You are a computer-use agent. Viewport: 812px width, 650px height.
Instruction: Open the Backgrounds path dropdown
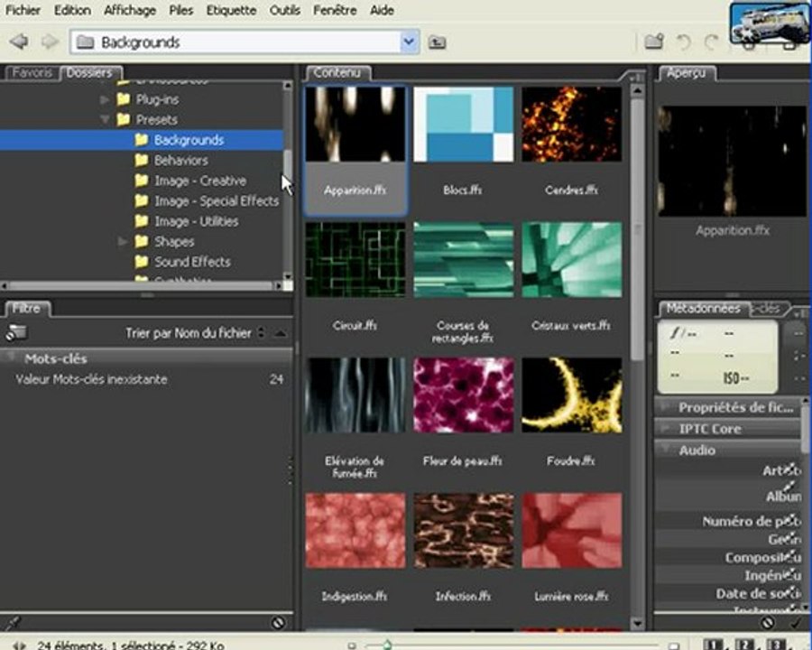(409, 42)
